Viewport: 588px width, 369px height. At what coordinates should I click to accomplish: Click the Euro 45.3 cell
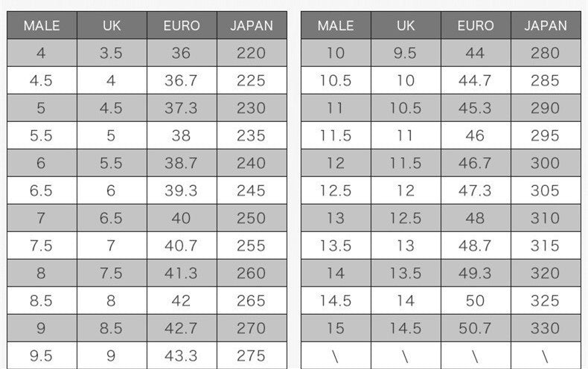tap(475, 108)
